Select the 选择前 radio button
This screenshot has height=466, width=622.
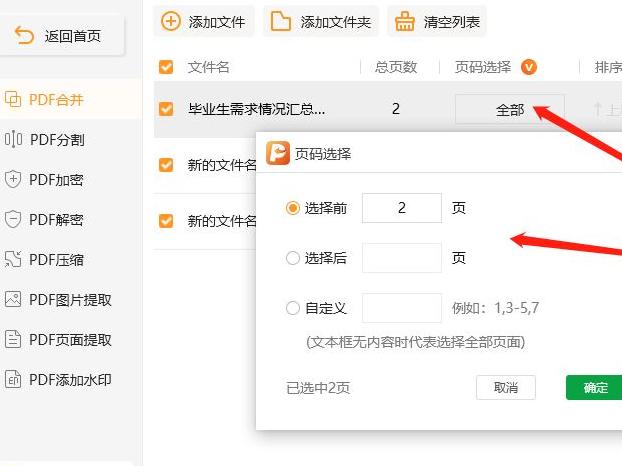pos(293,208)
